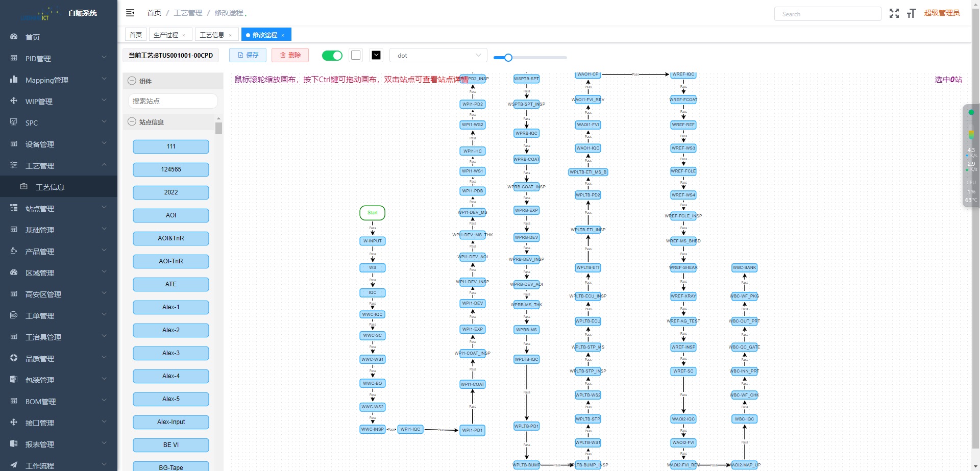This screenshot has height=471, width=980.
Task: Collapse the 组件 panel section
Action: 132,81
